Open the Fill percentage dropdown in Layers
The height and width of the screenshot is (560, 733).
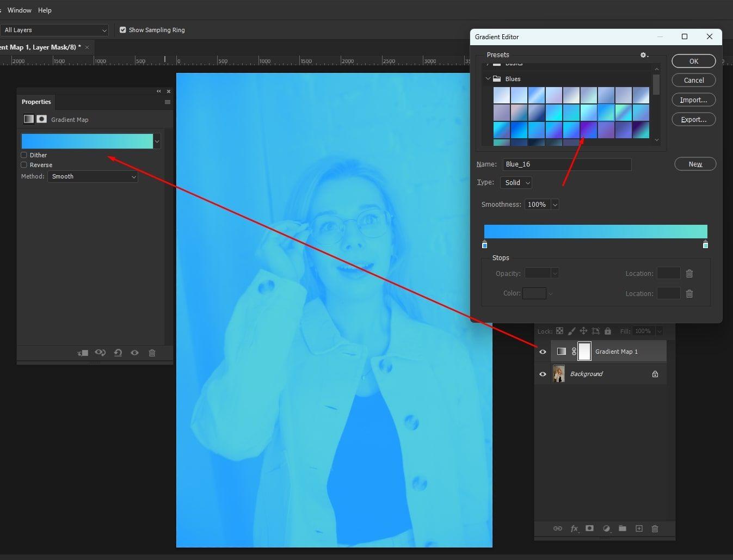(659, 331)
